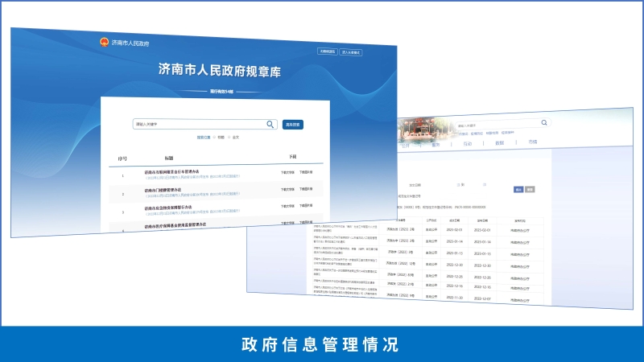Click the 高级搜索 button

[292, 125]
